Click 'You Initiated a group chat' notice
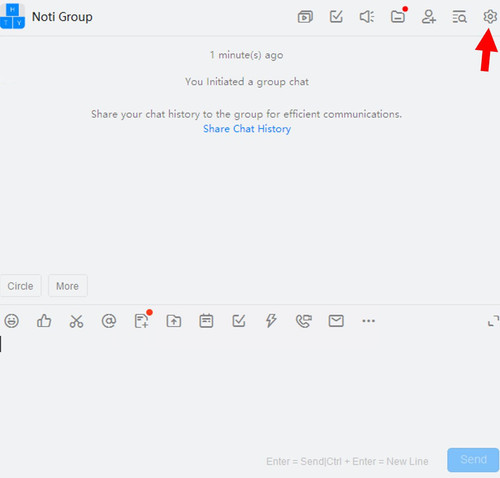 [247, 82]
